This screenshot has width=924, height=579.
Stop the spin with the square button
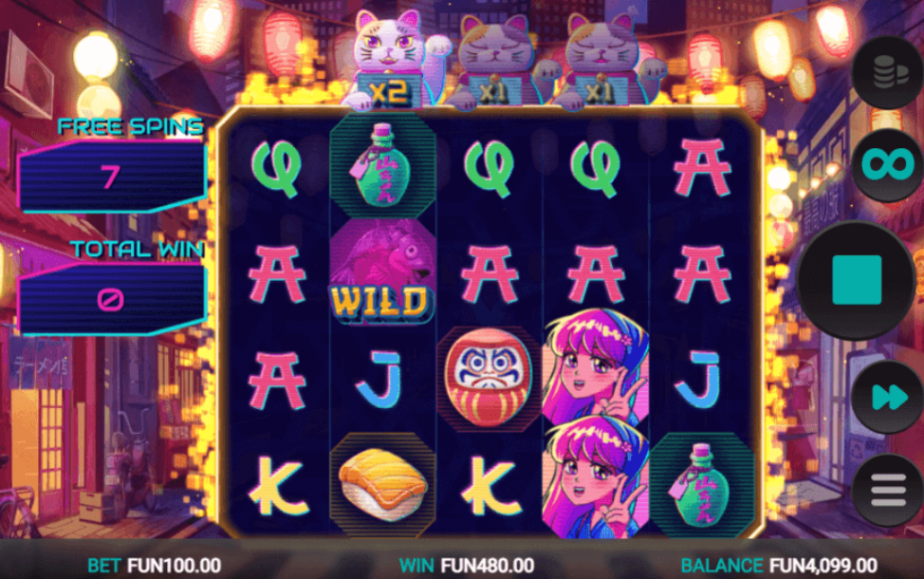click(857, 280)
